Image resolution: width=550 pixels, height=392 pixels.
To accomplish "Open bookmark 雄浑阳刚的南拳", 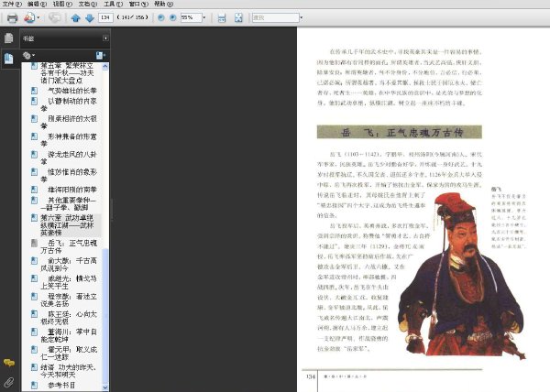I will 71,190.
